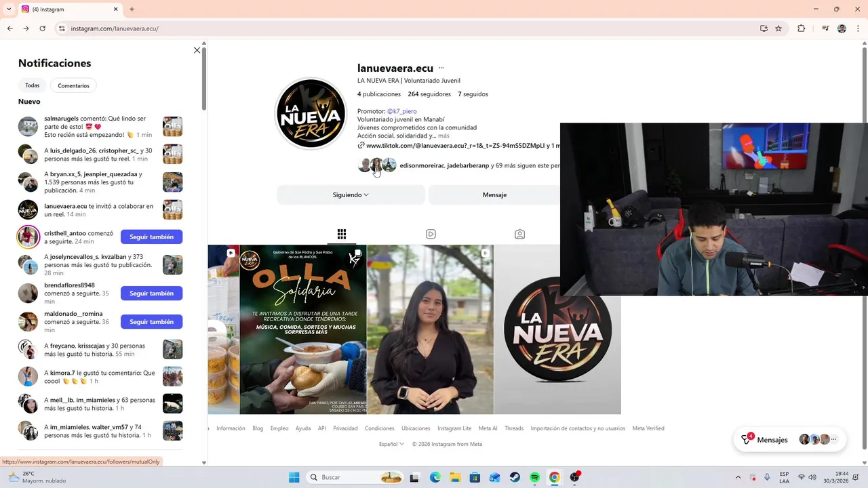View the 7 seguidos list
Image resolution: width=868 pixels, height=488 pixels.
473,94
